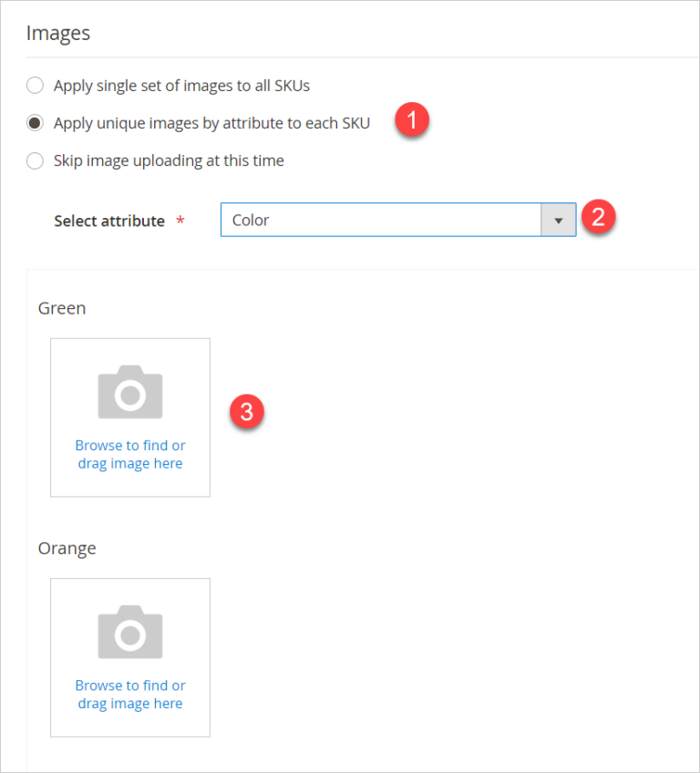The width and height of the screenshot is (700, 773).
Task: Select the 'Apply unique images by attribute' radio button
Action: [x=35, y=123]
